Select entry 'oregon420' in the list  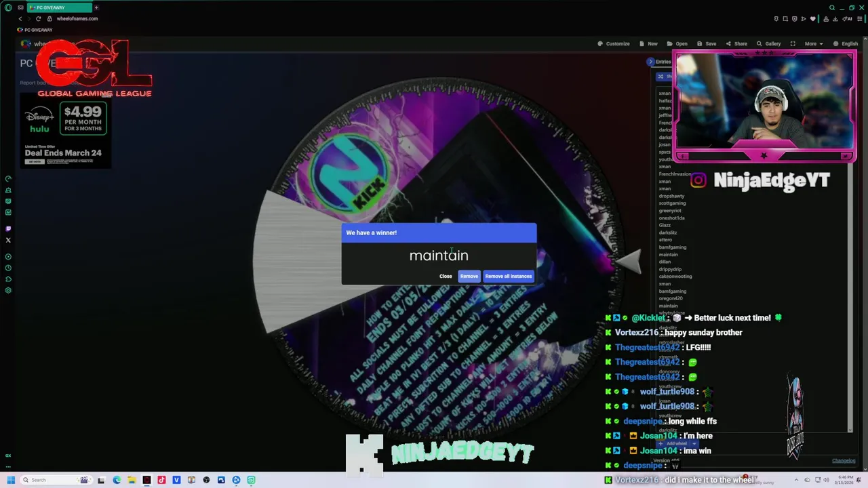(x=671, y=298)
